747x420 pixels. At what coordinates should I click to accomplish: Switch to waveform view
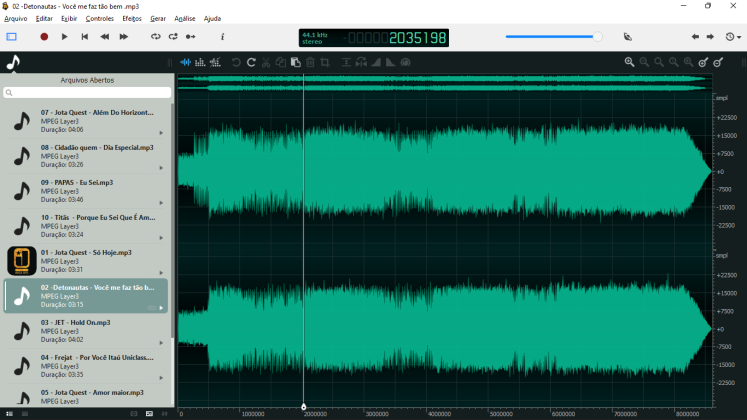coord(186,62)
